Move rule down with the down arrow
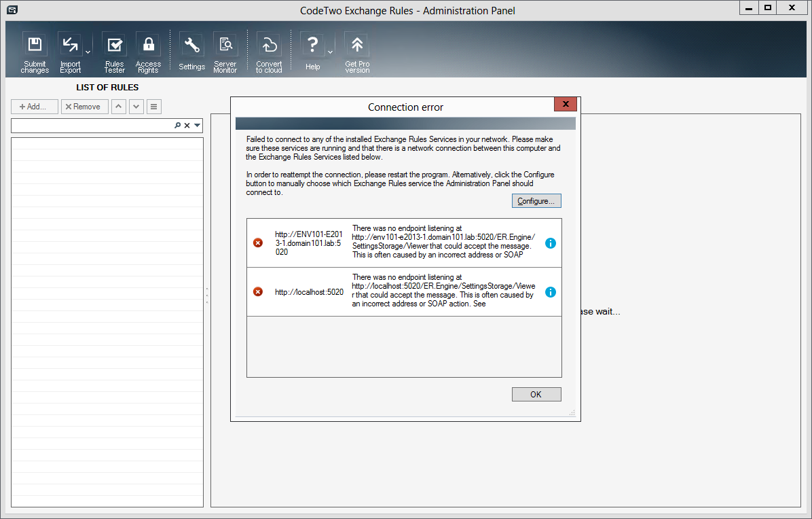The height and width of the screenshot is (519, 812). (x=136, y=107)
